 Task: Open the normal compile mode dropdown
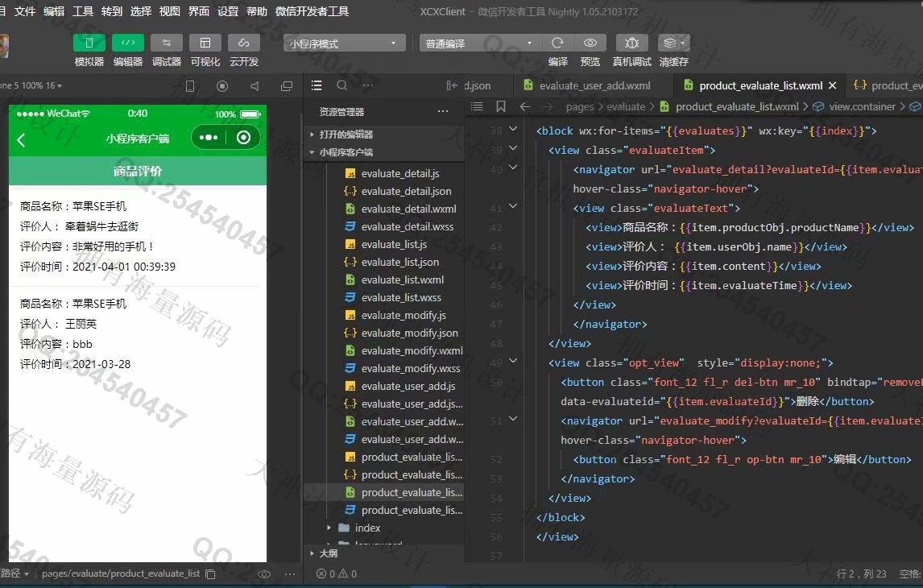(480, 43)
